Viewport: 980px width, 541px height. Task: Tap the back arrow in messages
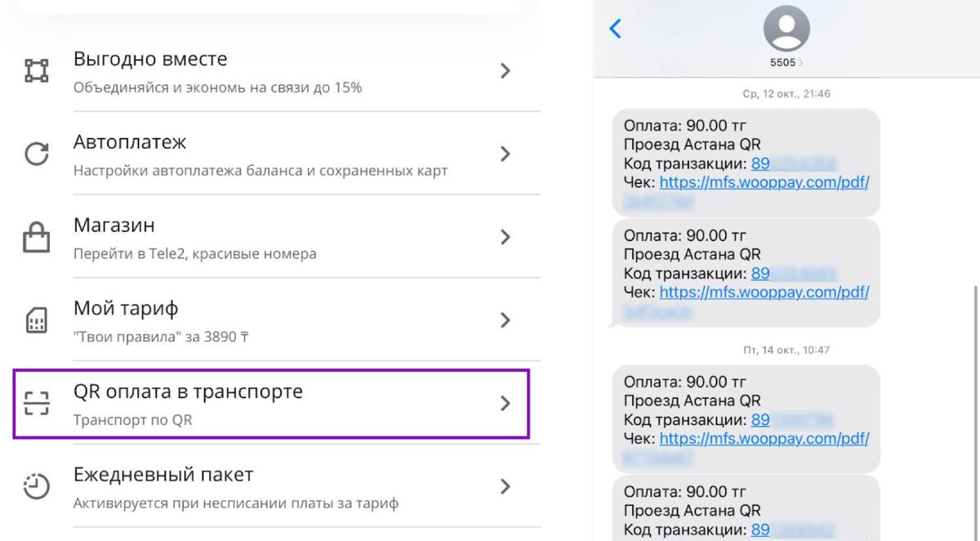(616, 29)
